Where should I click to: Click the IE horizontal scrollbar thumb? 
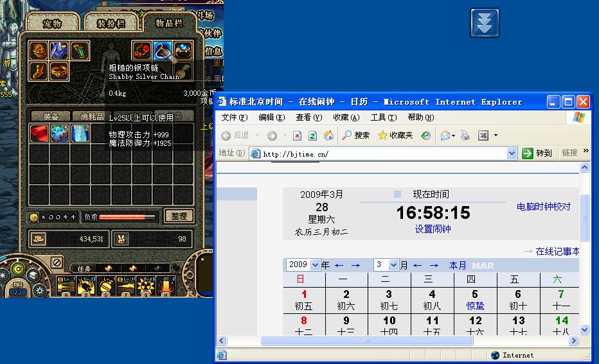[367, 341]
